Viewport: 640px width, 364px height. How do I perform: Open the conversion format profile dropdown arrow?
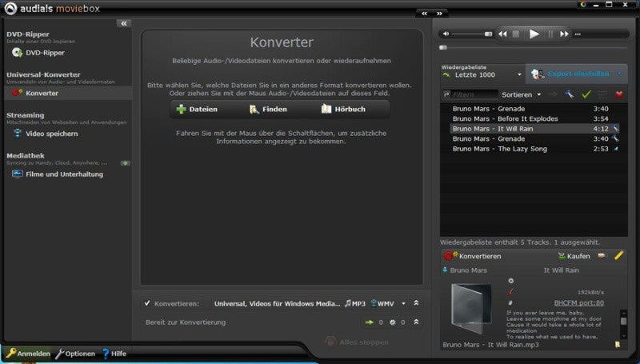click(403, 303)
